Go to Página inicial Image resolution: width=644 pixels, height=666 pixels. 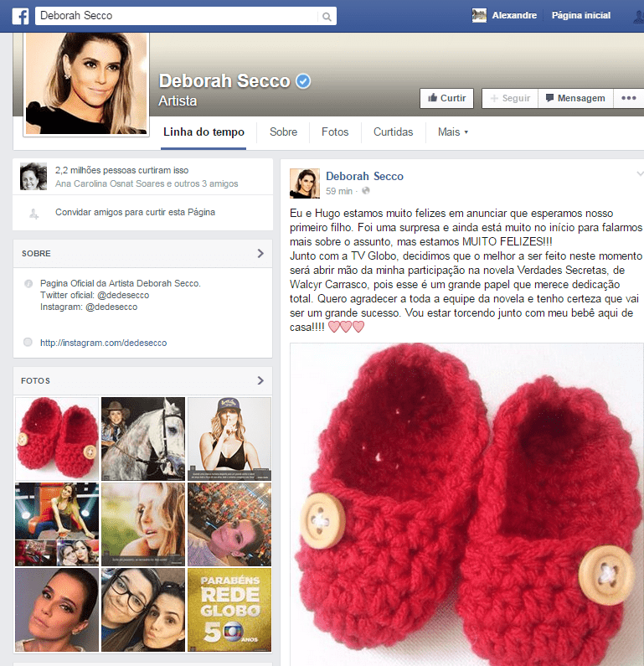pyautogui.click(x=580, y=15)
